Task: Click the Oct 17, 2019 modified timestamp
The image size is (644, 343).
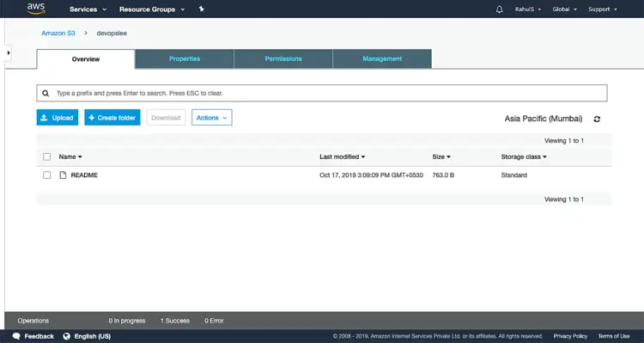Action: pyautogui.click(x=371, y=175)
